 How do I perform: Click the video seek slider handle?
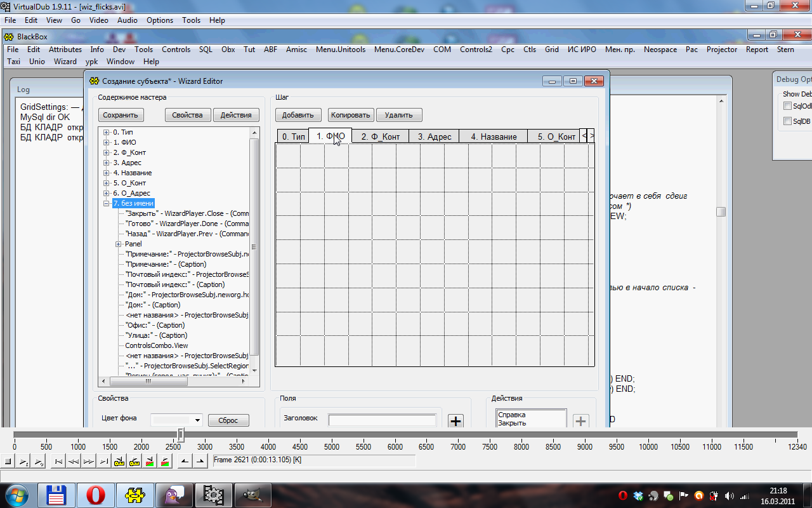click(x=181, y=434)
